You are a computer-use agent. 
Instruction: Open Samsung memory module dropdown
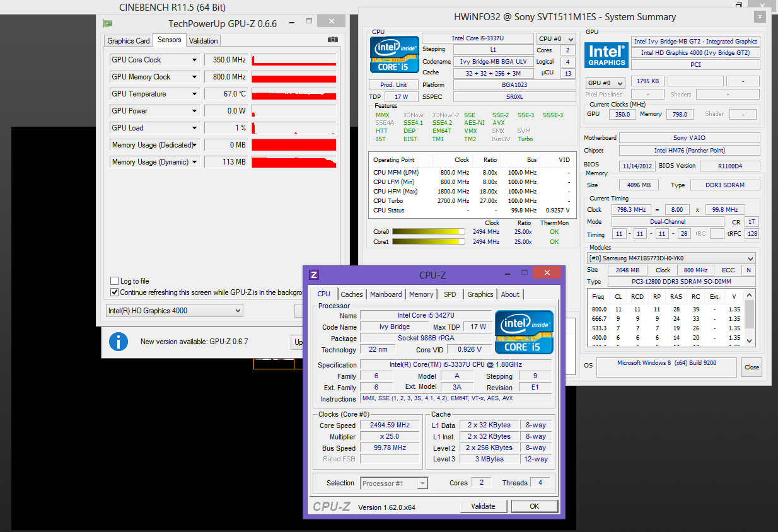[x=671, y=258]
